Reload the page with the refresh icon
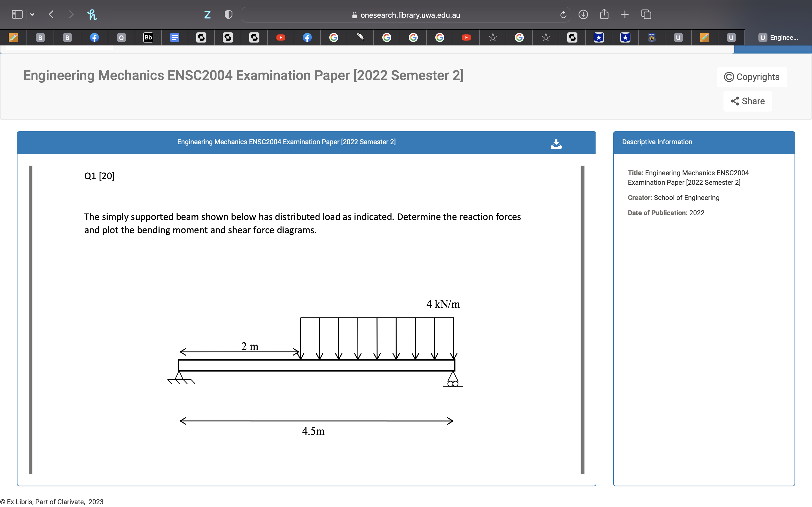 click(x=563, y=15)
